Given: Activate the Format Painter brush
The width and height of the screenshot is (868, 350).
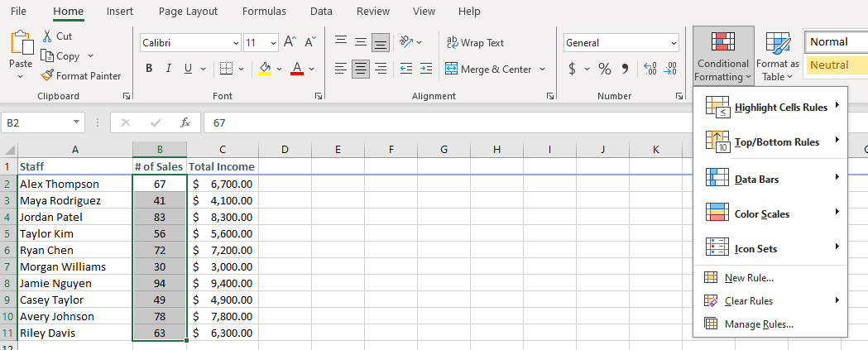Looking at the screenshot, I should click(81, 76).
